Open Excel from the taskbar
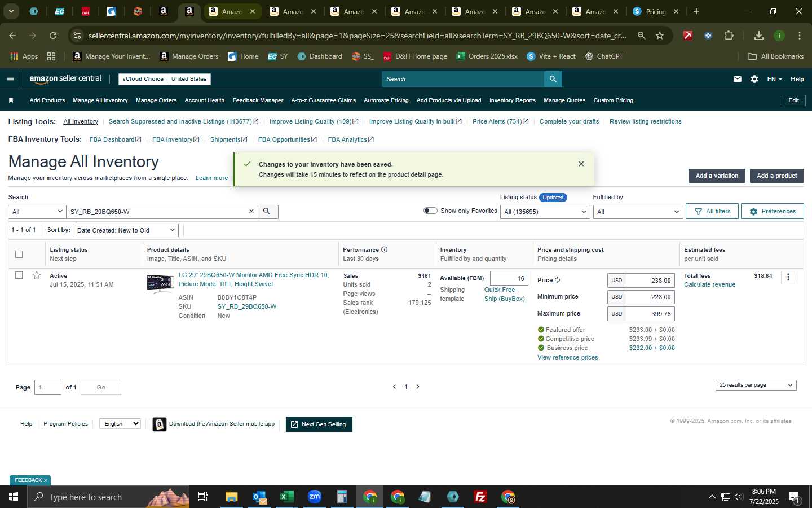This screenshot has height=508, width=812. point(286,497)
